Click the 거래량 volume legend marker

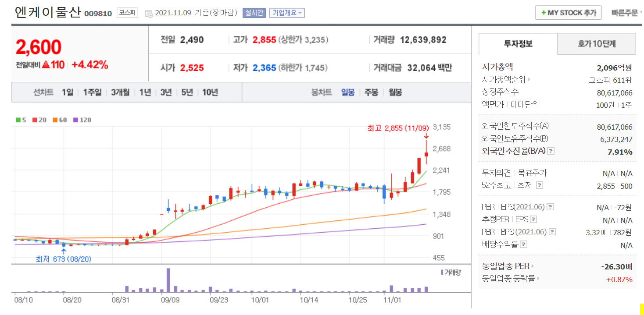[x=451, y=272]
